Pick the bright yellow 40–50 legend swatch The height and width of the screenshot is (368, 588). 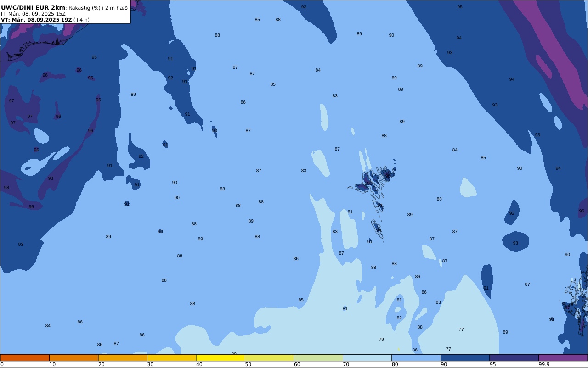pyautogui.click(x=220, y=357)
